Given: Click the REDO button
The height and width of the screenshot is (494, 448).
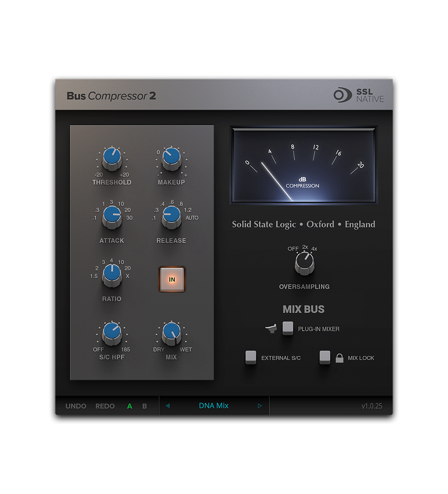Looking at the screenshot, I should click(x=105, y=406).
